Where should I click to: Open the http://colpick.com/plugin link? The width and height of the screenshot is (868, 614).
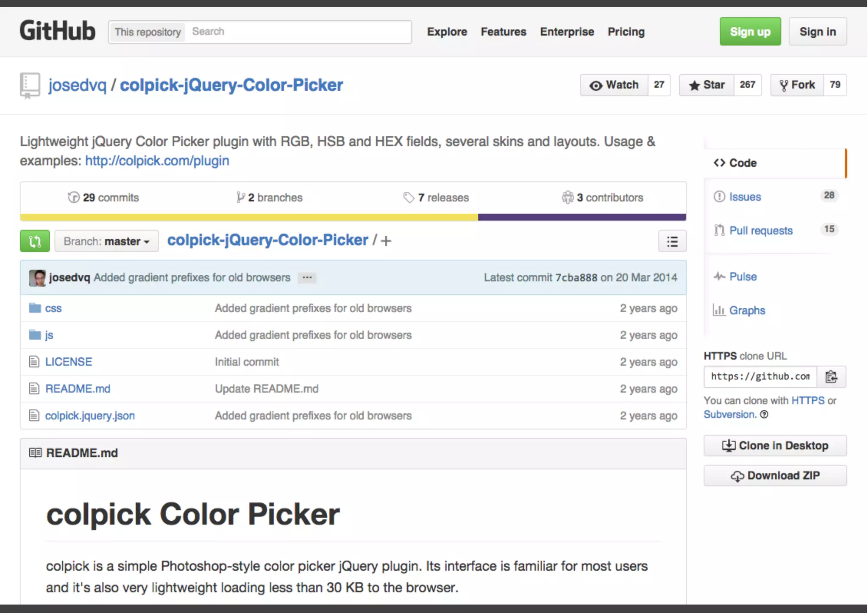(x=157, y=161)
